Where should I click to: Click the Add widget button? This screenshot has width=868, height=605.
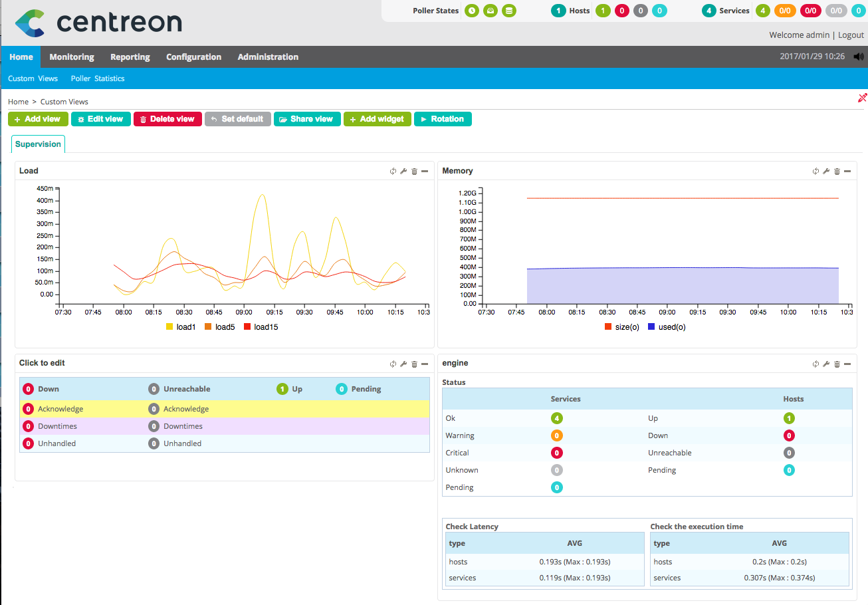[377, 119]
